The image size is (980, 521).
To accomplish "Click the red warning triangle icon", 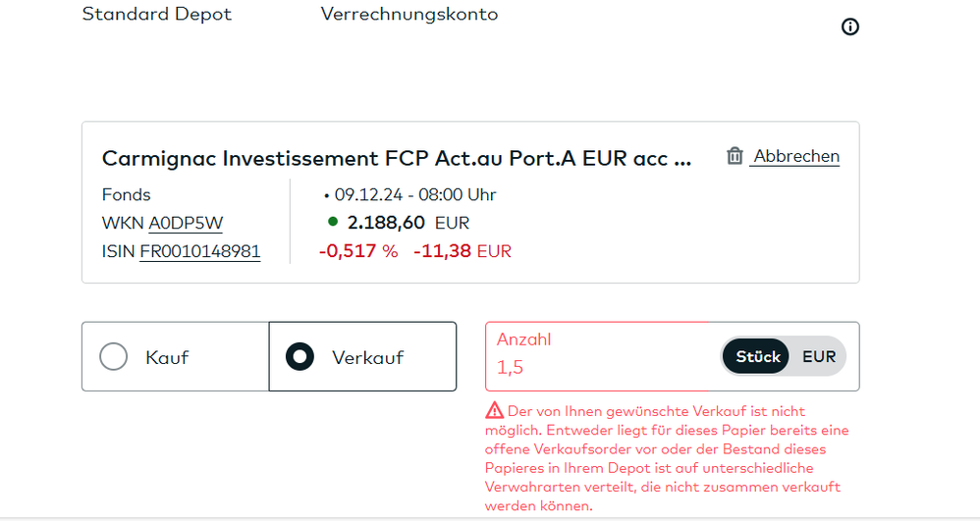I will pyautogui.click(x=496, y=411).
